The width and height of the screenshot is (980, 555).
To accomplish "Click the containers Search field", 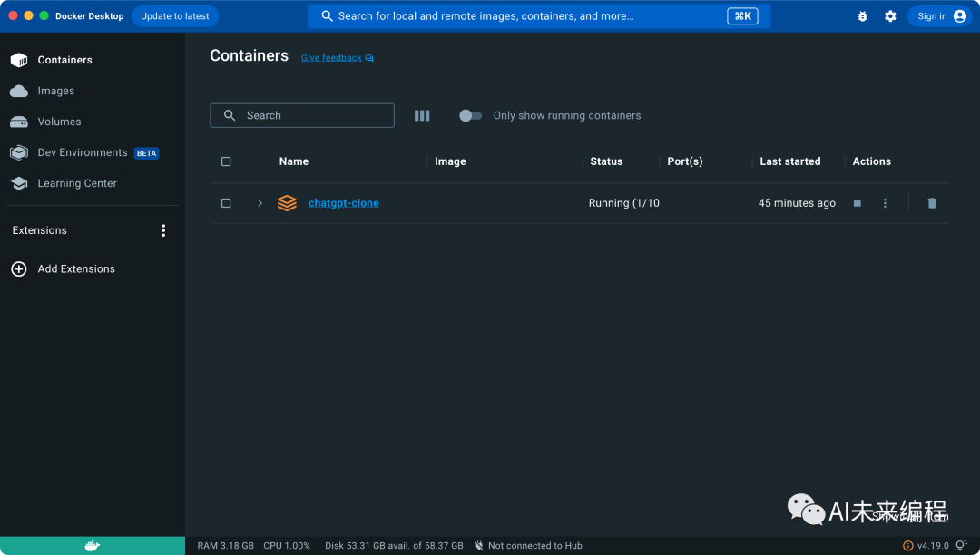I will click(302, 115).
